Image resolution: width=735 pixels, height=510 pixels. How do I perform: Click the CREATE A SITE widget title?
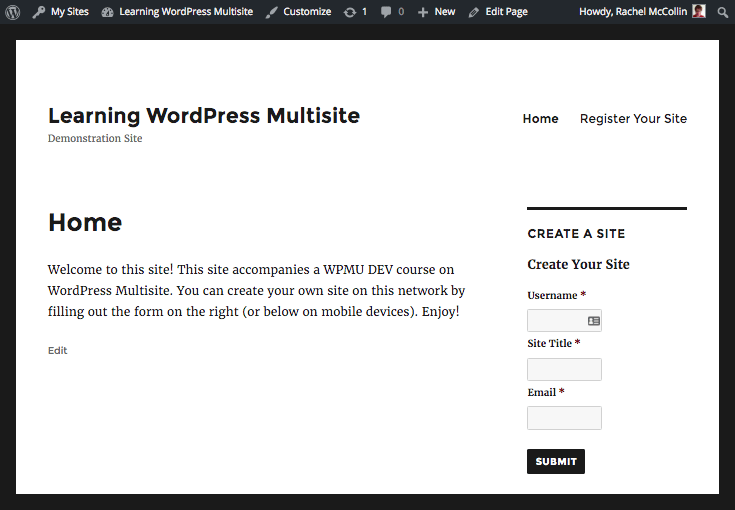576,233
